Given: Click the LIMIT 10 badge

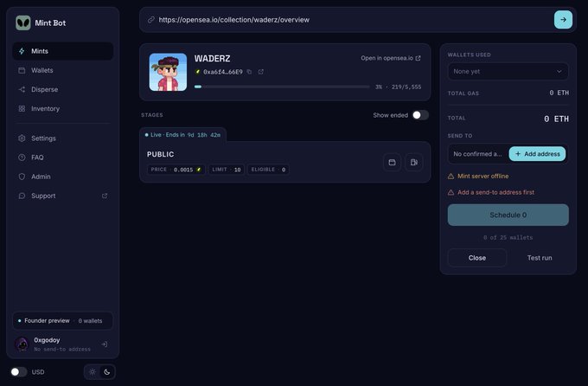Looking at the screenshot, I should 227,170.
